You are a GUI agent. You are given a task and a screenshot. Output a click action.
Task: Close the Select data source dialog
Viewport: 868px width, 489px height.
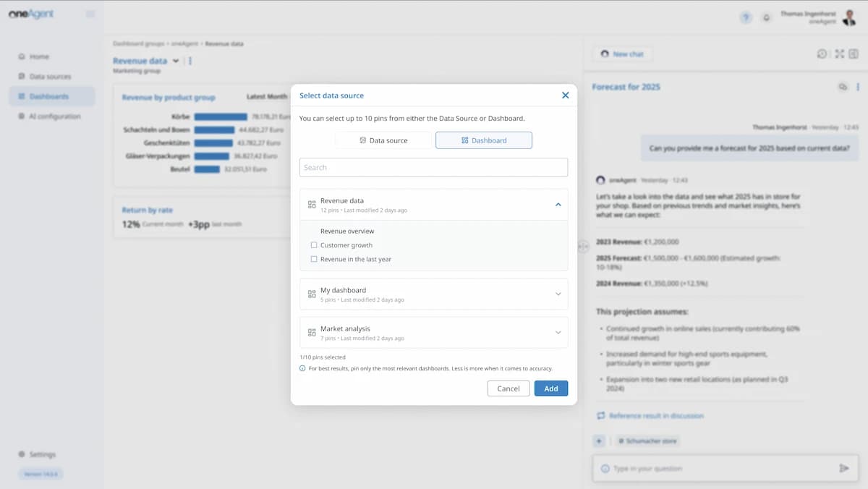tap(565, 95)
